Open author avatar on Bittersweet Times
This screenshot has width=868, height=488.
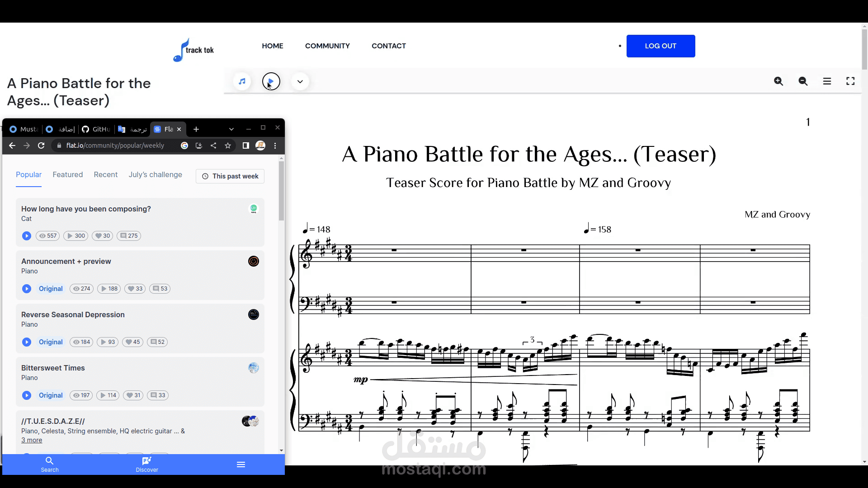coord(254,368)
